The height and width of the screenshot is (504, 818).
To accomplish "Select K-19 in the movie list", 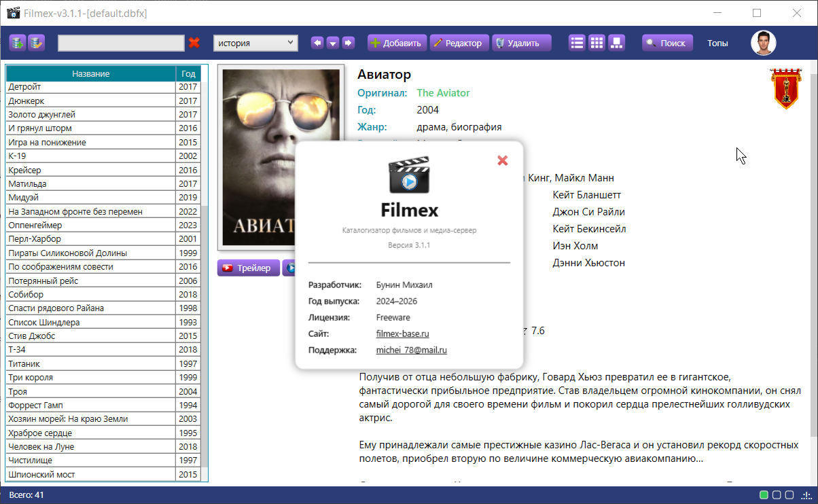I will pos(104,156).
